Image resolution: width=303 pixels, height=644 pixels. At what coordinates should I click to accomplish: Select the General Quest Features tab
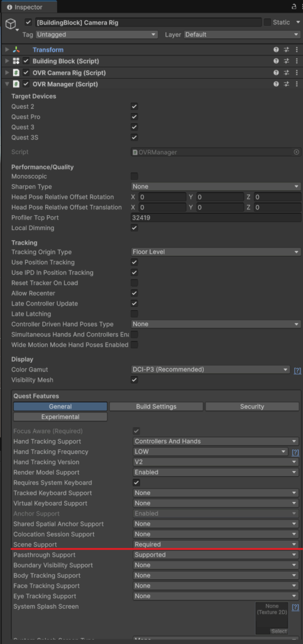coord(60,407)
